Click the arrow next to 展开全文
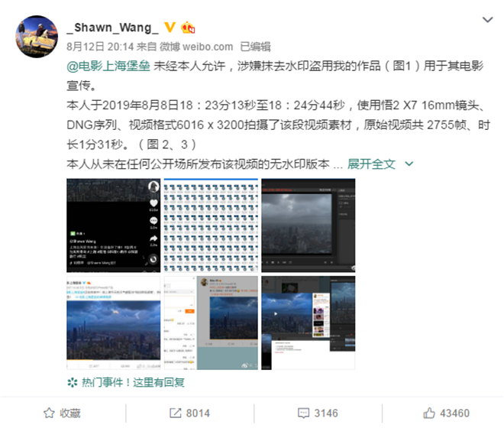 pos(409,164)
